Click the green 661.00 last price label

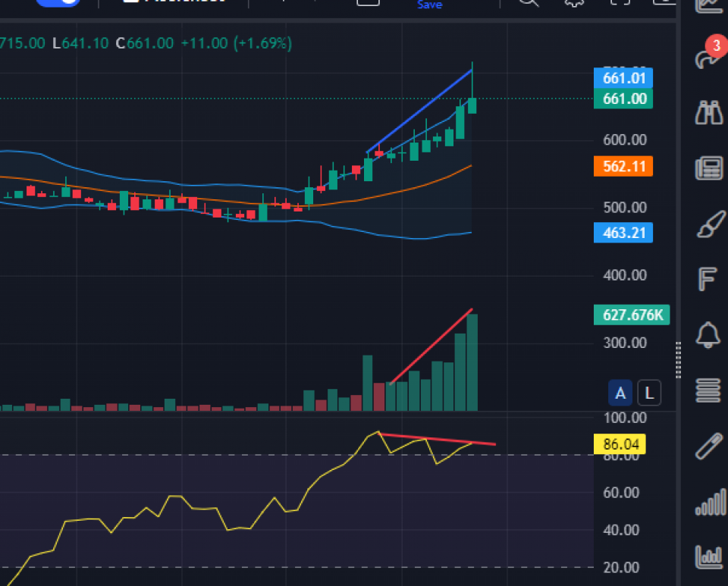(x=623, y=99)
